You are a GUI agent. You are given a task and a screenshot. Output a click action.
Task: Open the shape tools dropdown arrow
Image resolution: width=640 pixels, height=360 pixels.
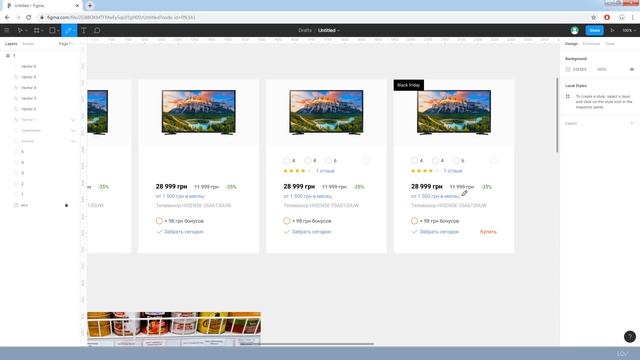[58, 31]
